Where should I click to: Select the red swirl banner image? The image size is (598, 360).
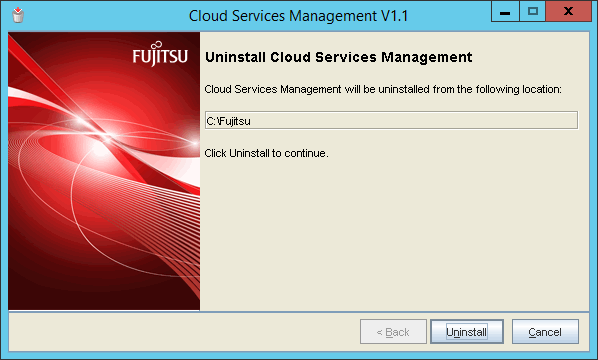click(x=104, y=171)
